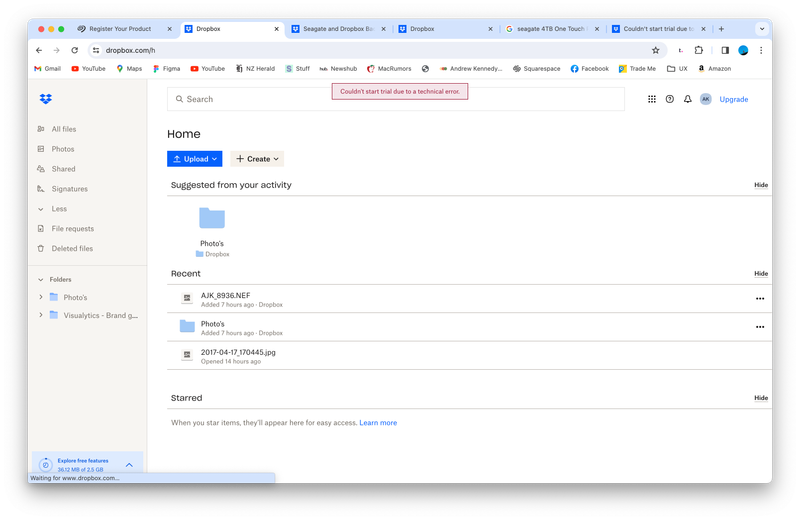Open suggested Photo's folder thumbnail
Image resolution: width=800 pixels, height=520 pixels.
coord(212,218)
